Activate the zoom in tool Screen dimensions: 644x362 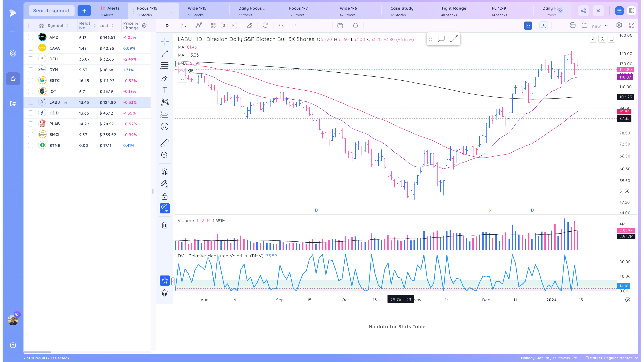tap(164, 155)
